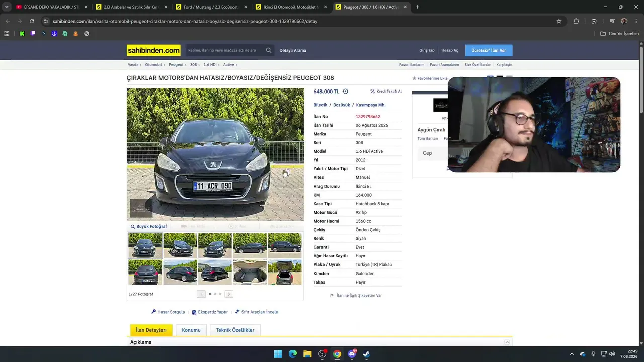Click the Vasıta breadcrumb link
Viewport: 644px width, 362px height.
(x=133, y=65)
